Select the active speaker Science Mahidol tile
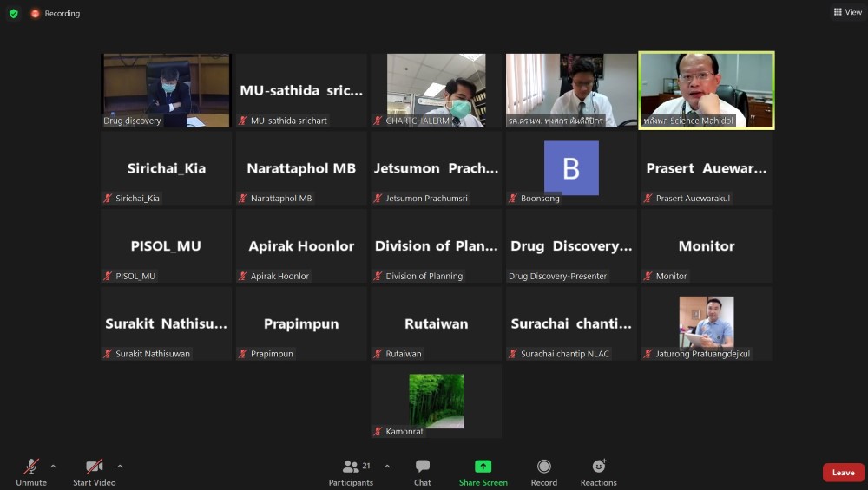The height and width of the screenshot is (490, 868). (706, 90)
